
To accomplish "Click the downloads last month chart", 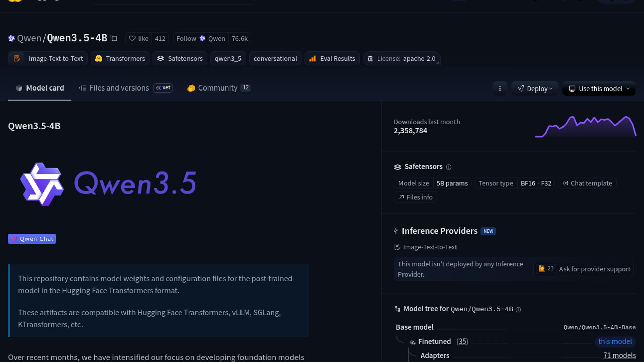I will tap(585, 127).
